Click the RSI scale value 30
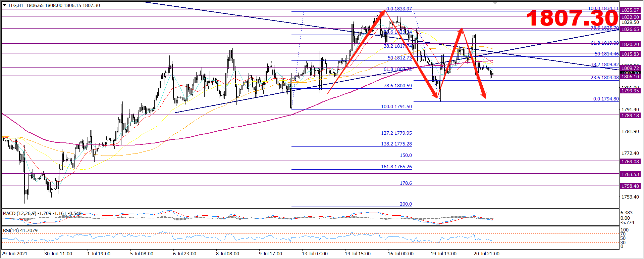Image resolution: width=644 pixels, height=259 pixels. coord(623,243)
